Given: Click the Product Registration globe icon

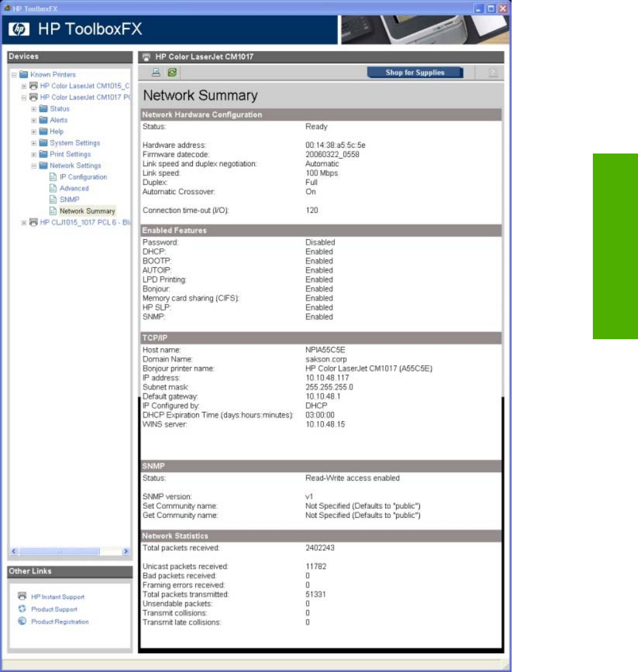Looking at the screenshot, I should [23, 621].
